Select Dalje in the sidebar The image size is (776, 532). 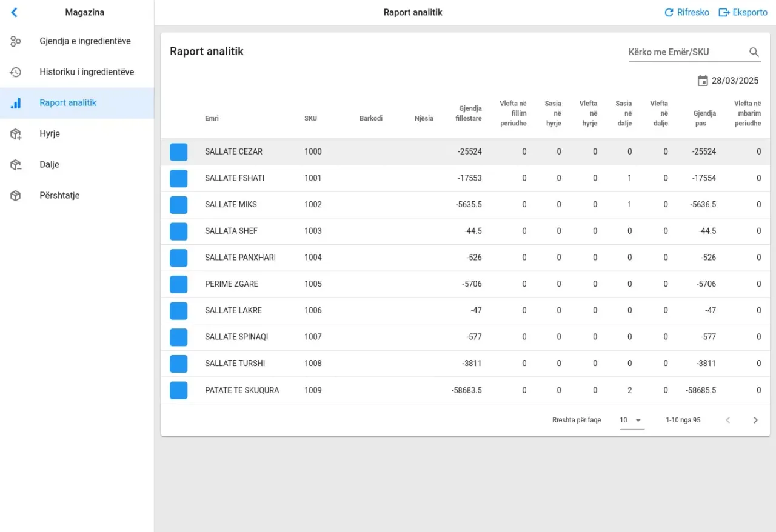(77, 165)
